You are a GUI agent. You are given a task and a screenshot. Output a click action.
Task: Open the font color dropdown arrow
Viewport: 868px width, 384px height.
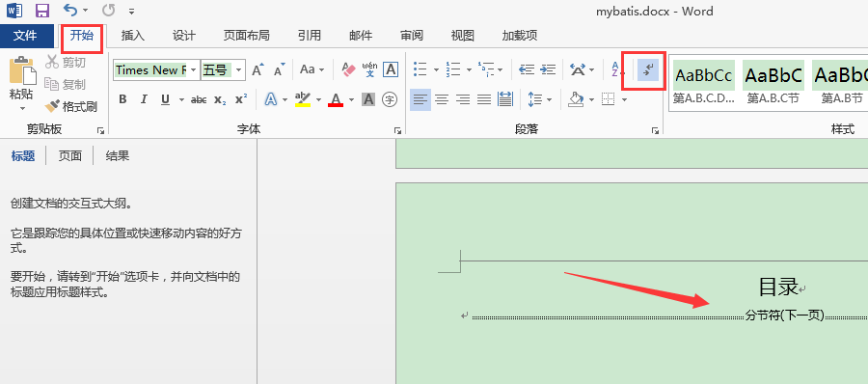(x=351, y=100)
